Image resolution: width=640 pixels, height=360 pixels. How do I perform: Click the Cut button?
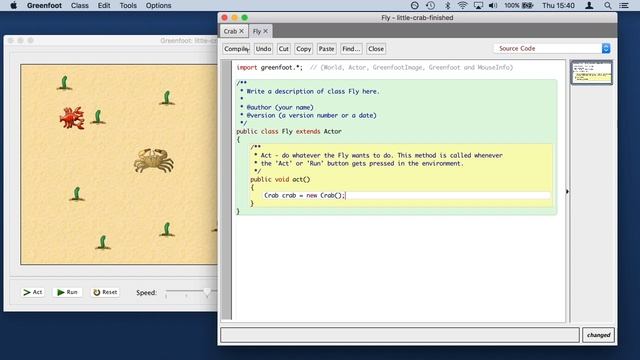(284, 49)
